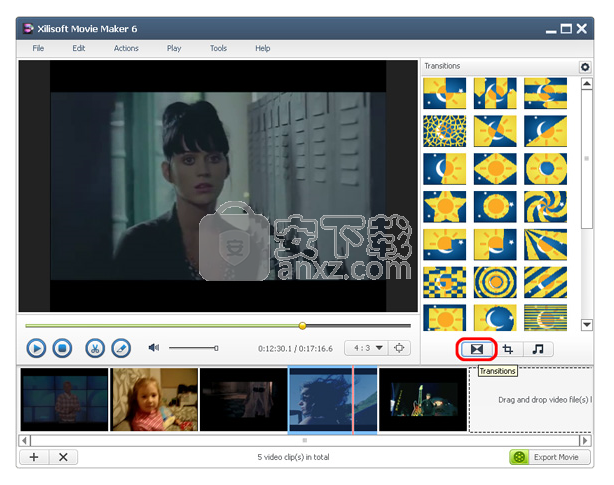Image resolution: width=614 pixels, height=485 pixels.
Task: Click '5 video clip(s) in total' status text
Action: (x=293, y=457)
